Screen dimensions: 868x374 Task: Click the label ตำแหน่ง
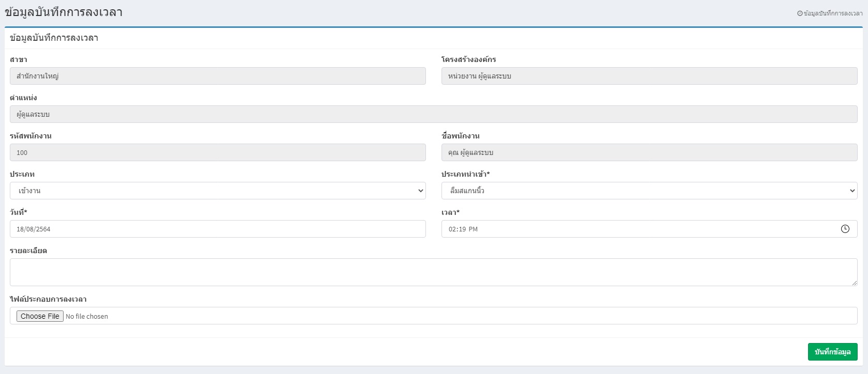[x=23, y=98]
